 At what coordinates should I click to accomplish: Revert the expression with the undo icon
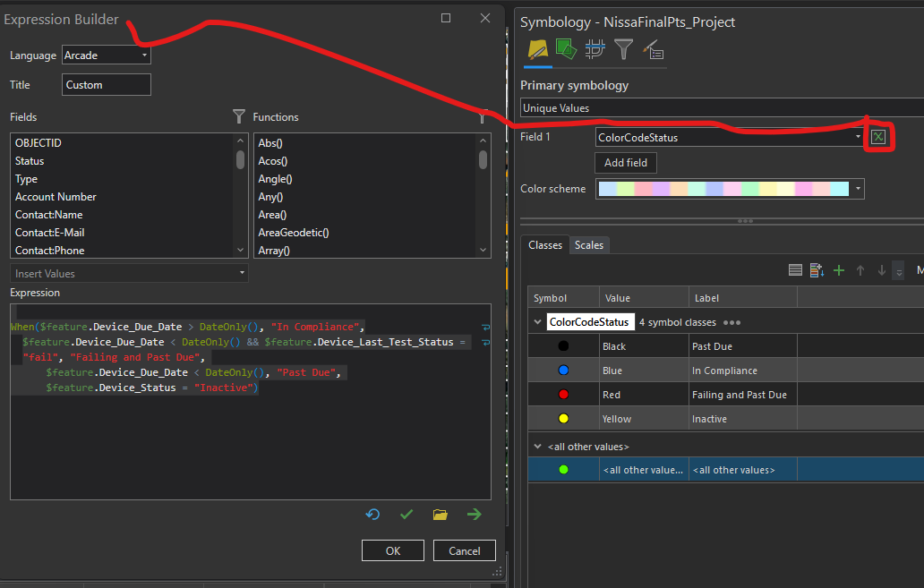pyautogui.click(x=373, y=515)
